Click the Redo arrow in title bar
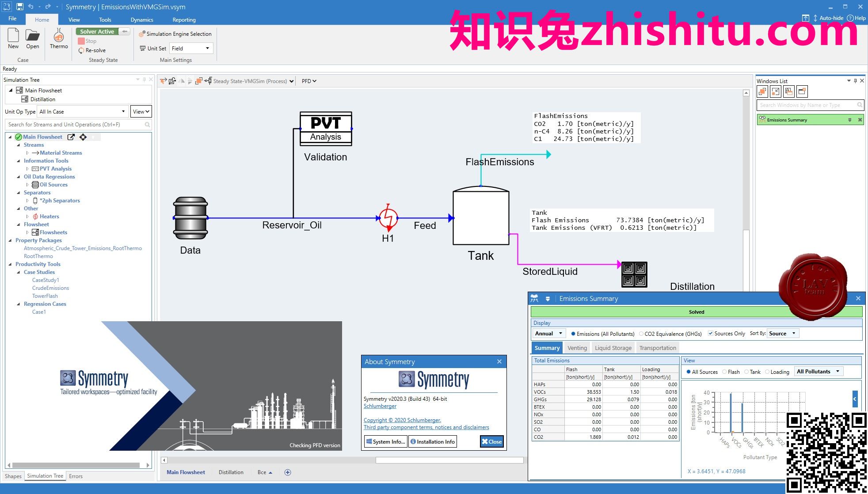868x494 pixels. (x=47, y=7)
